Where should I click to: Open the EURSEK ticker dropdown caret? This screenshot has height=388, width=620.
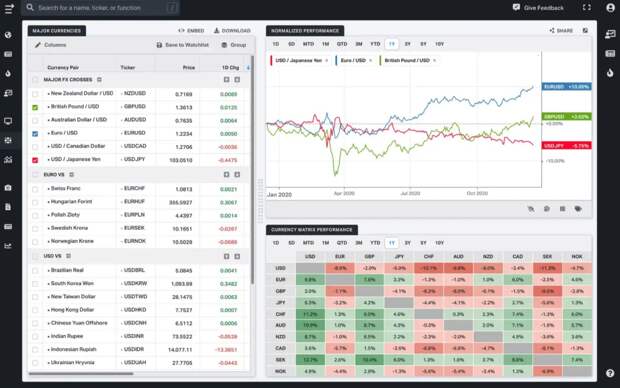[x=122, y=229]
